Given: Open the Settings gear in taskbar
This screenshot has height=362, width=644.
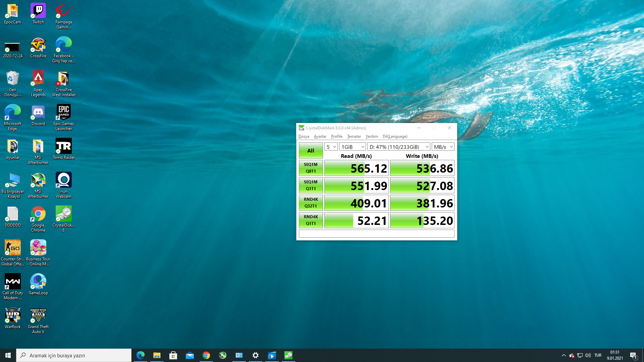Looking at the screenshot, I should tap(256, 355).
